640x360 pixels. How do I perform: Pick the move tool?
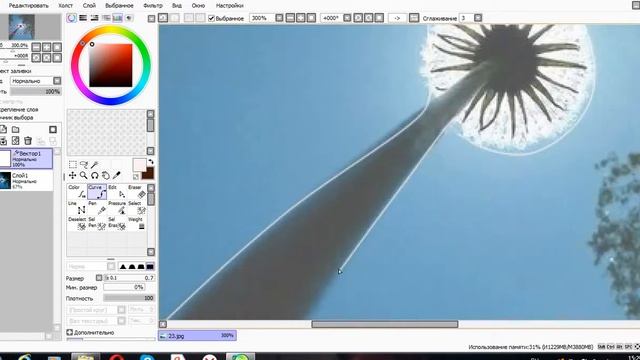73,176
